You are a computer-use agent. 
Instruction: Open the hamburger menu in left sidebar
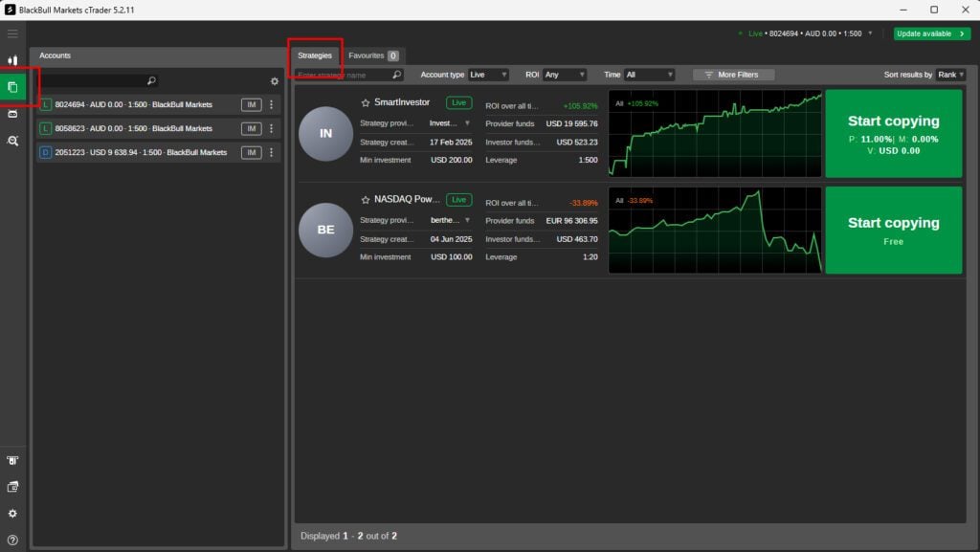tap(12, 33)
